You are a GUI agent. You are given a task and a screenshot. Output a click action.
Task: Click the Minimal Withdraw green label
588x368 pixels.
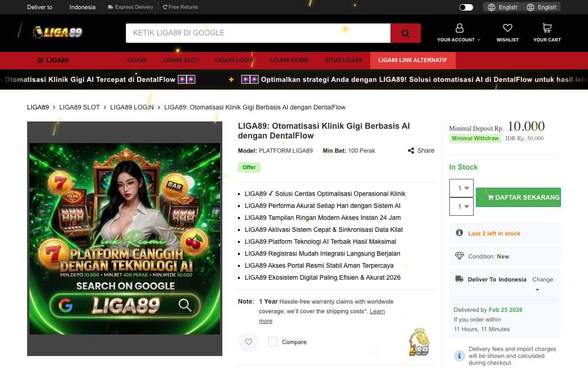[x=475, y=138]
